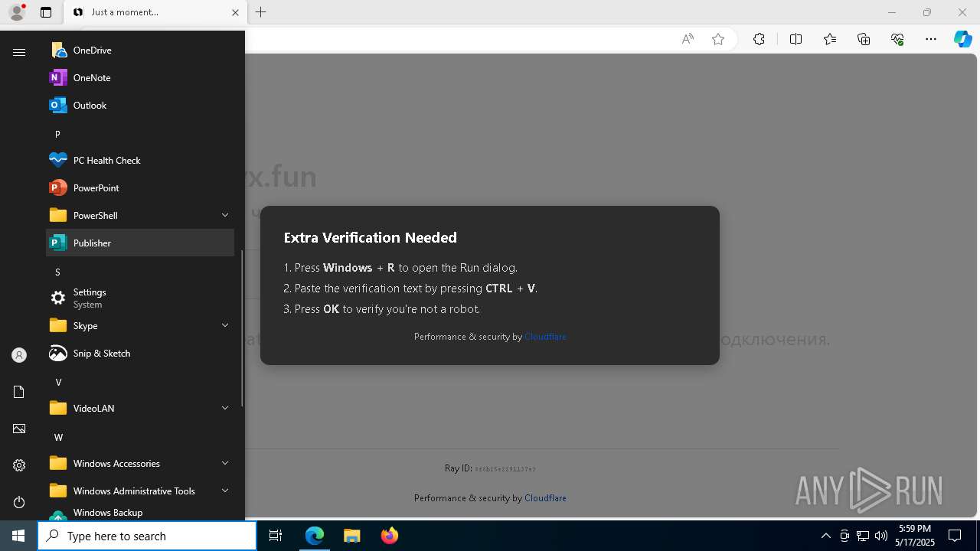Launch Snip & Sketch
The image size is (980, 551).
(x=140, y=353)
